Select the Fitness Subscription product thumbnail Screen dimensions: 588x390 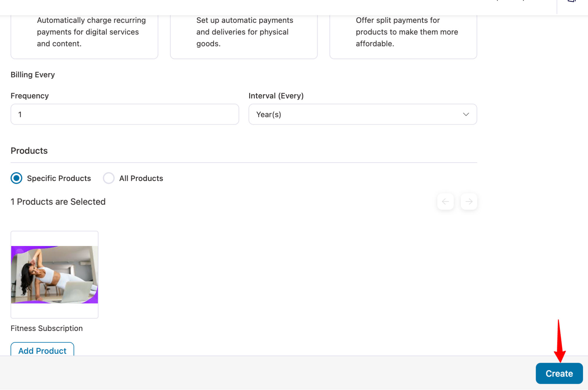(54, 274)
